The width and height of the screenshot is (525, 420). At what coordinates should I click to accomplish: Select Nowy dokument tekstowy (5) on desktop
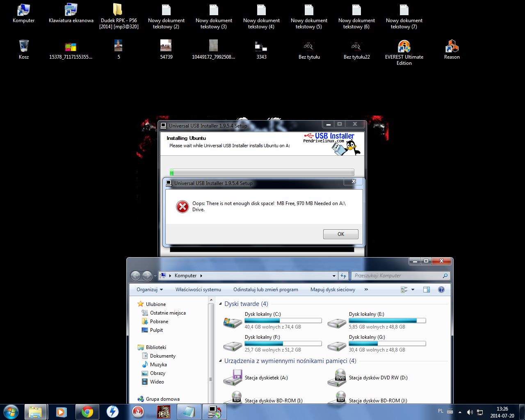tap(309, 16)
